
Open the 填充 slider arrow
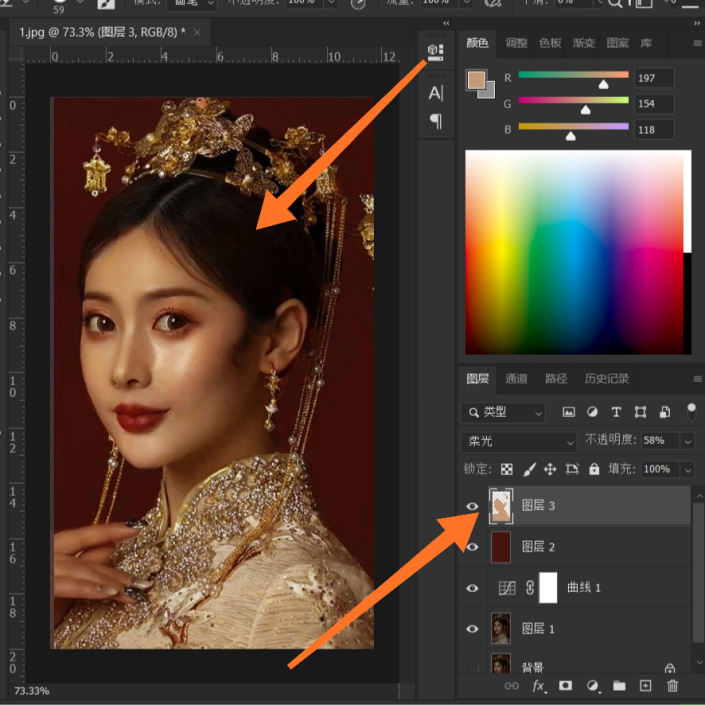pyautogui.click(x=688, y=470)
